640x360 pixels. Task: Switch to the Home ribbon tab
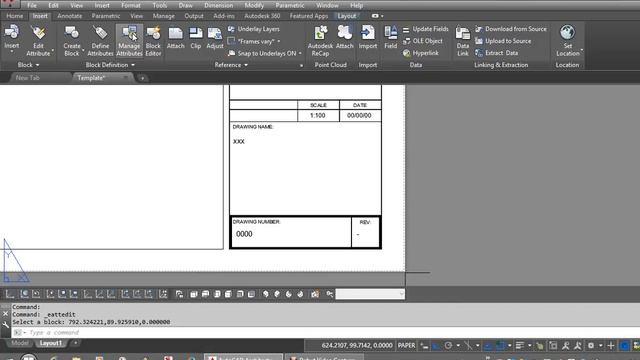pyautogui.click(x=15, y=16)
